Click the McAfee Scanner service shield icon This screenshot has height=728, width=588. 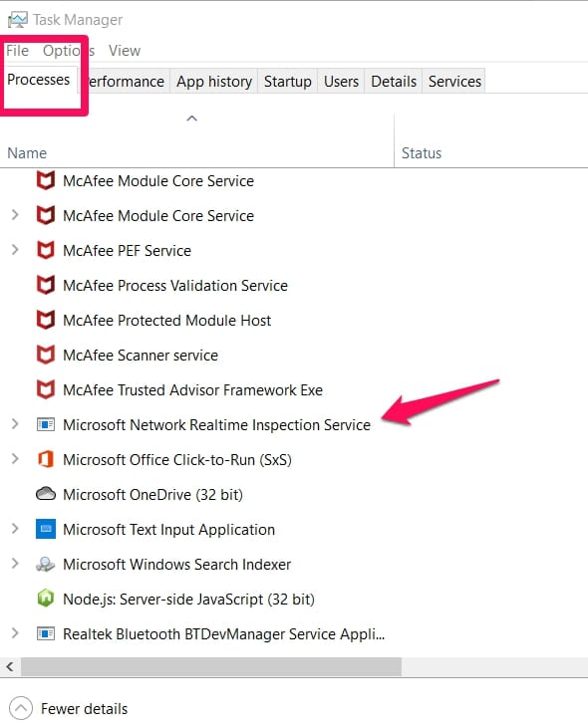(x=46, y=355)
